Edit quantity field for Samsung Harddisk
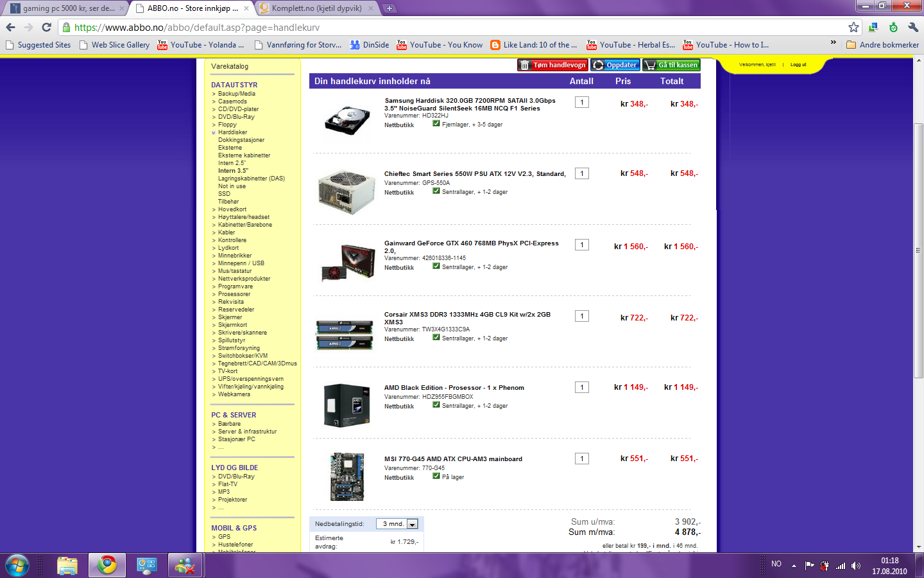924x578 pixels. (x=582, y=102)
